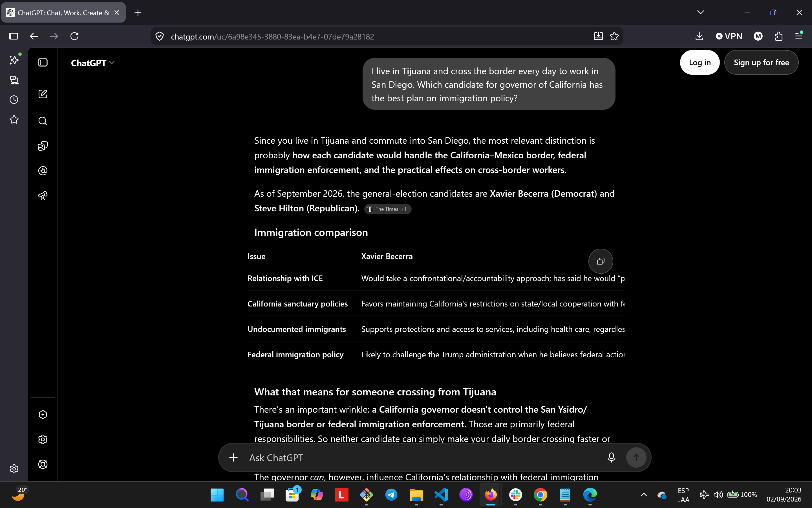Open the browser AI sparkle sidebar icon
812x508 pixels.
pos(14,60)
